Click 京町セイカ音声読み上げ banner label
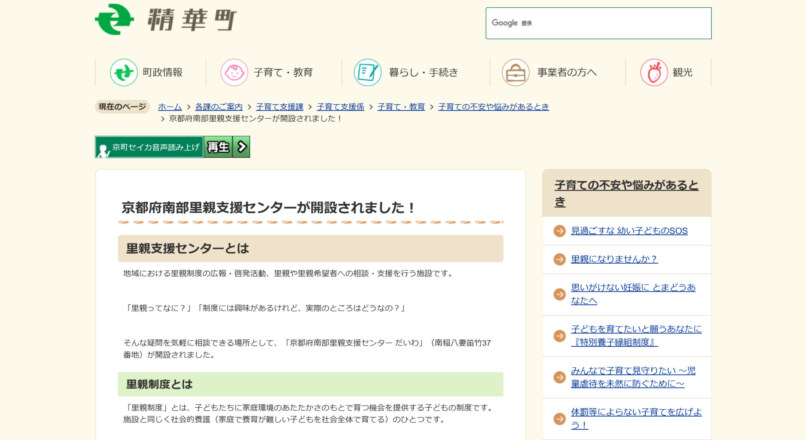 tap(155, 148)
